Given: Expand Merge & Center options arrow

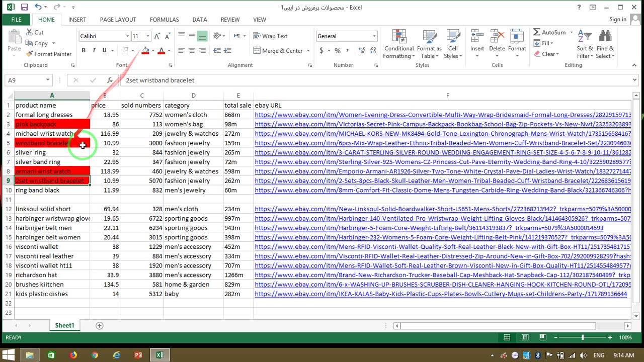Looking at the screenshot, I should tap(307, 51).
